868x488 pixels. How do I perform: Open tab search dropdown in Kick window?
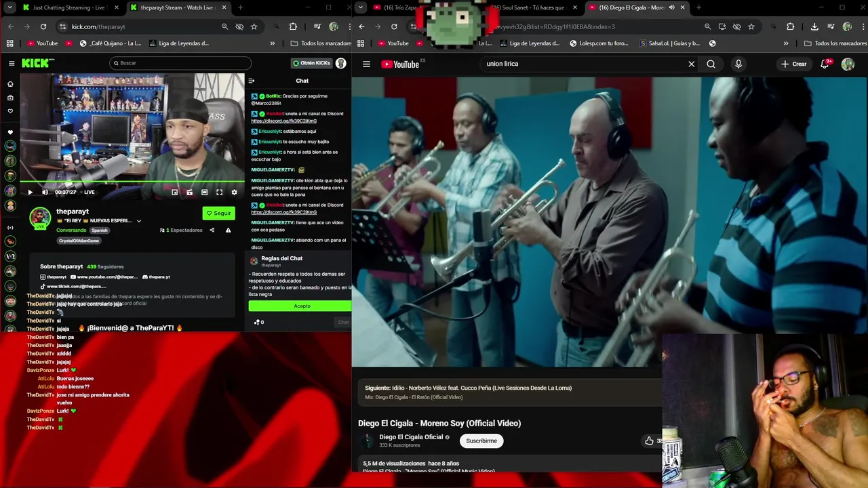pyautogui.click(x=9, y=7)
